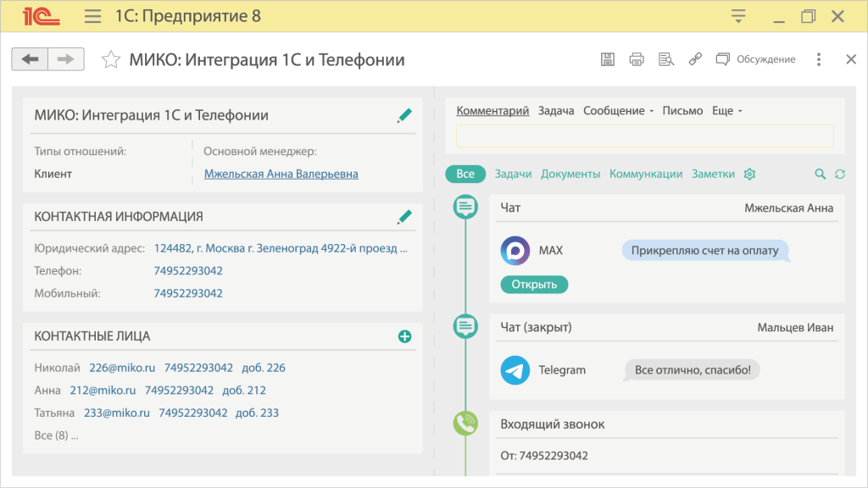Add a contact person with plus icon
Image resolution: width=868 pixels, height=488 pixels.
[x=404, y=336]
